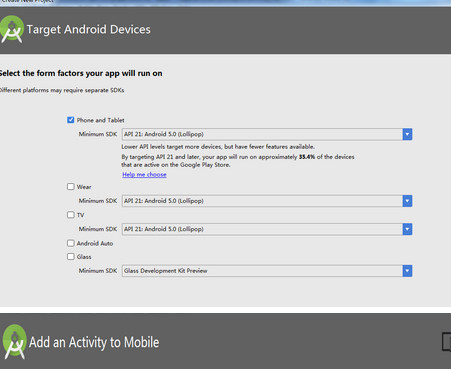
Task: Click the Android Auto label text
Action: click(x=95, y=244)
